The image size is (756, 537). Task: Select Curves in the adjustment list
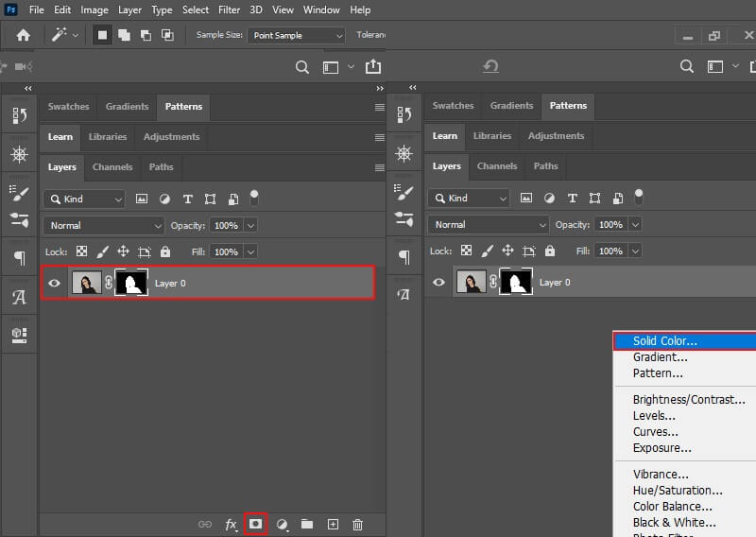[654, 432]
